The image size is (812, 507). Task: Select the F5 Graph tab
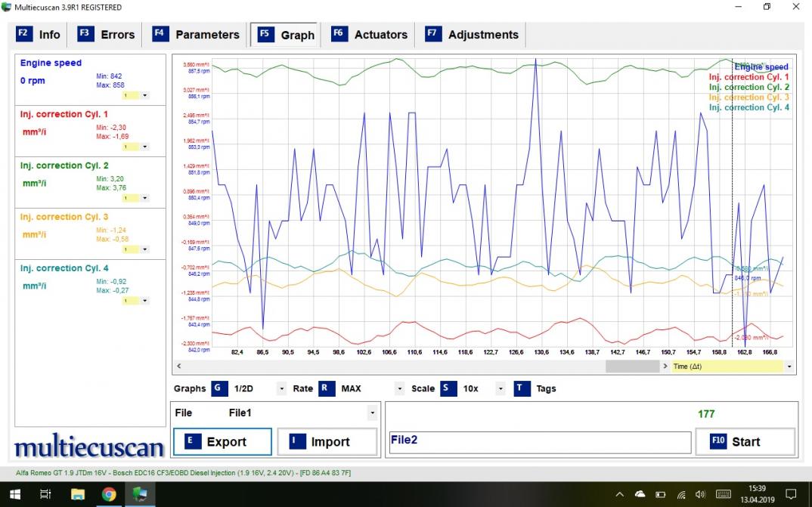(286, 35)
